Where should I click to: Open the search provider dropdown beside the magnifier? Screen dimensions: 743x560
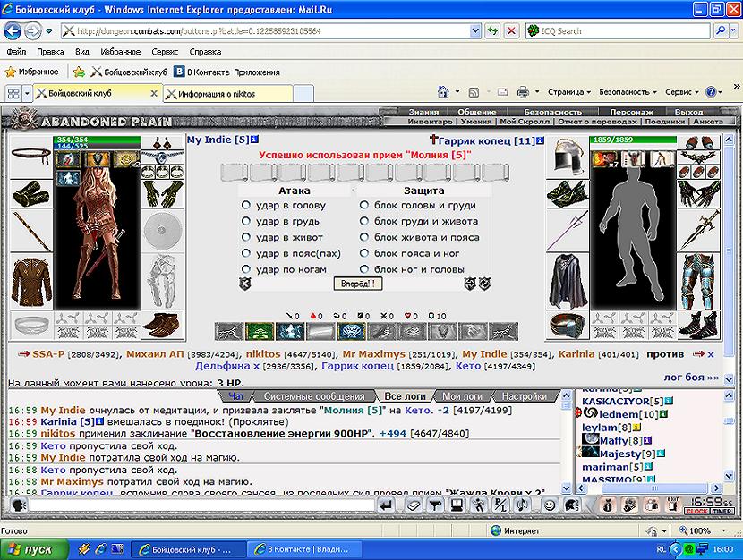click(733, 31)
